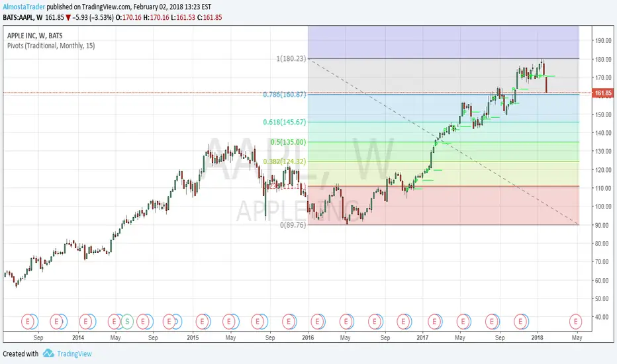Click the 2018 label on the time axis

[x=537, y=338]
